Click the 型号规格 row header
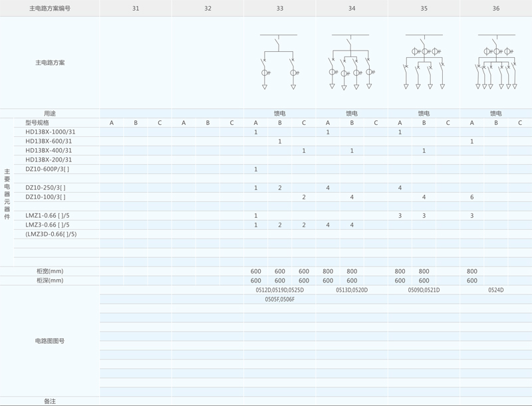The width and height of the screenshot is (532, 406). [x=37, y=123]
